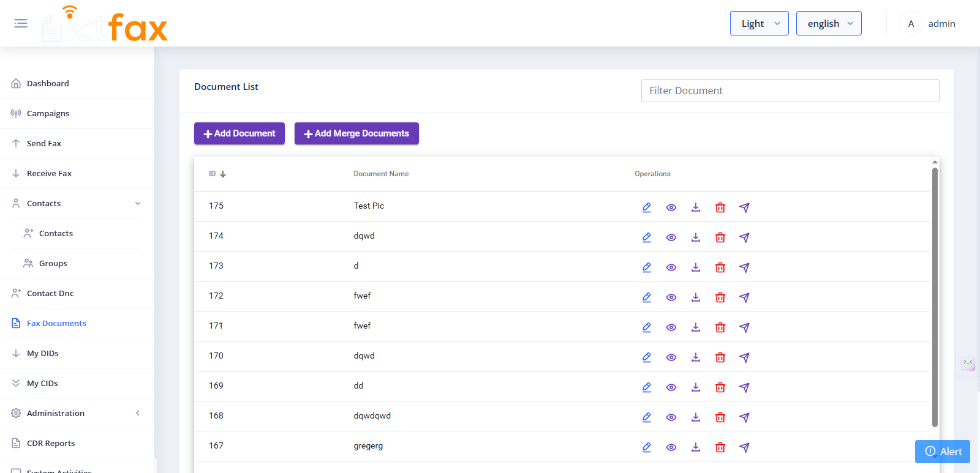Open My CIDs page
Image resolution: width=980 pixels, height=473 pixels.
pos(77,383)
